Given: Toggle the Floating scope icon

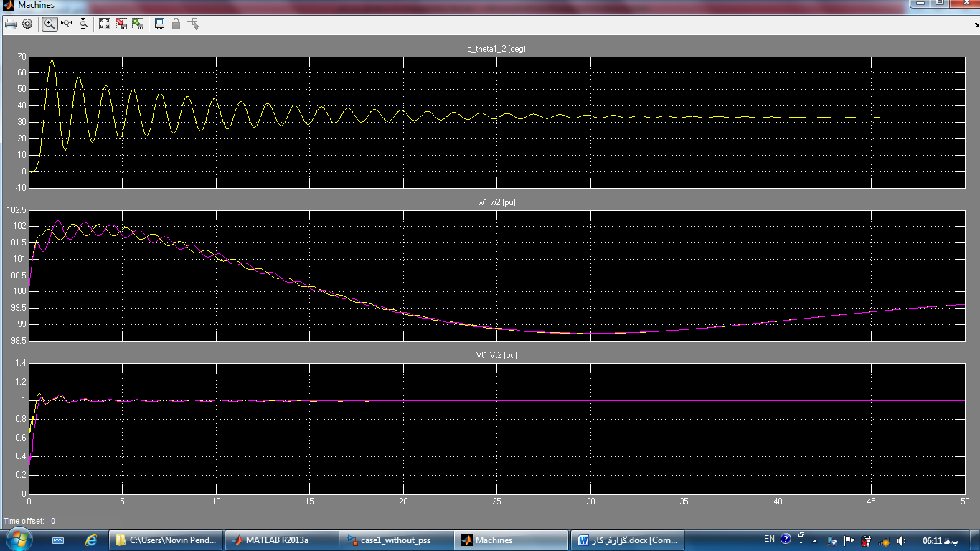Looking at the screenshot, I should (159, 24).
